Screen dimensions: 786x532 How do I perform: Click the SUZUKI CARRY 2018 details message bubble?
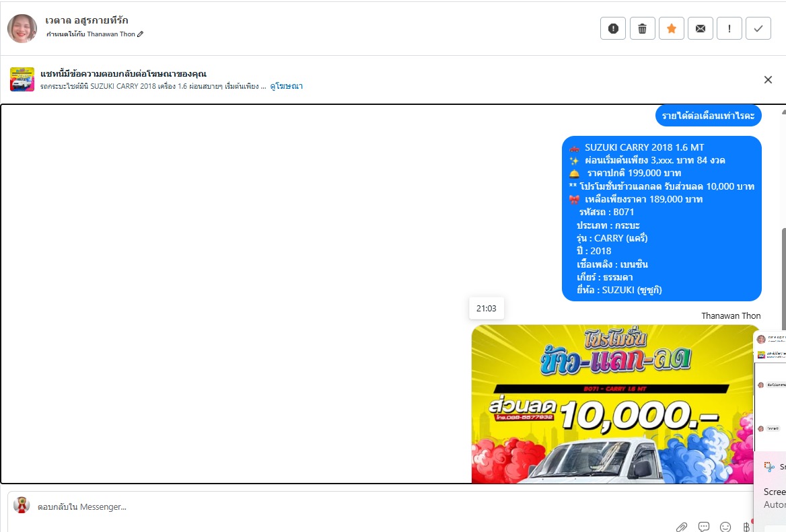[662, 219]
